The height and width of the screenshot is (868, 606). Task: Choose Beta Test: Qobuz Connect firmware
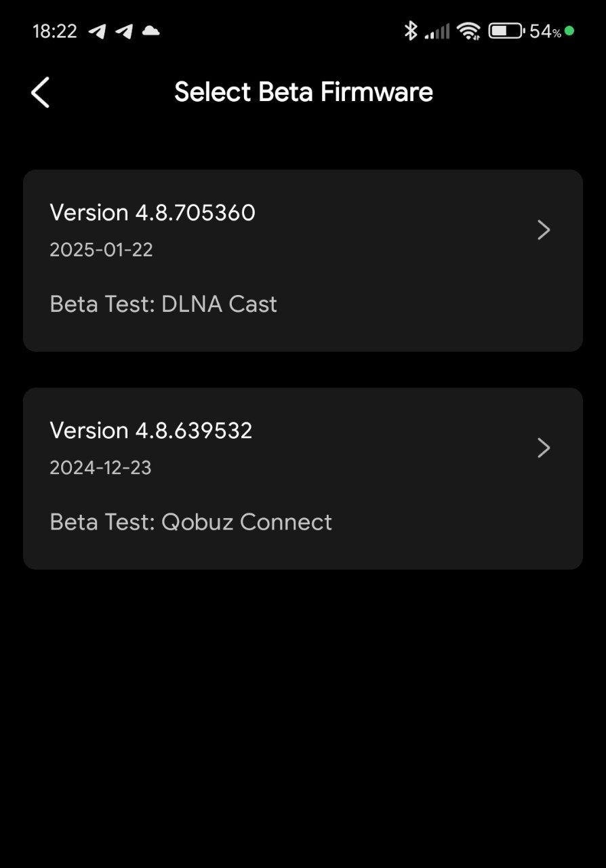click(x=191, y=522)
